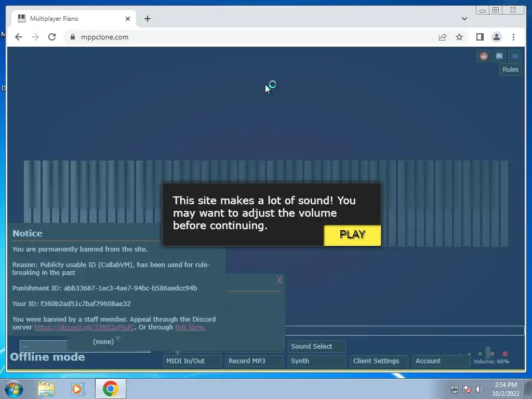532x399 pixels.
Task: Open the blue grid icon link
Action: click(515, 56)
